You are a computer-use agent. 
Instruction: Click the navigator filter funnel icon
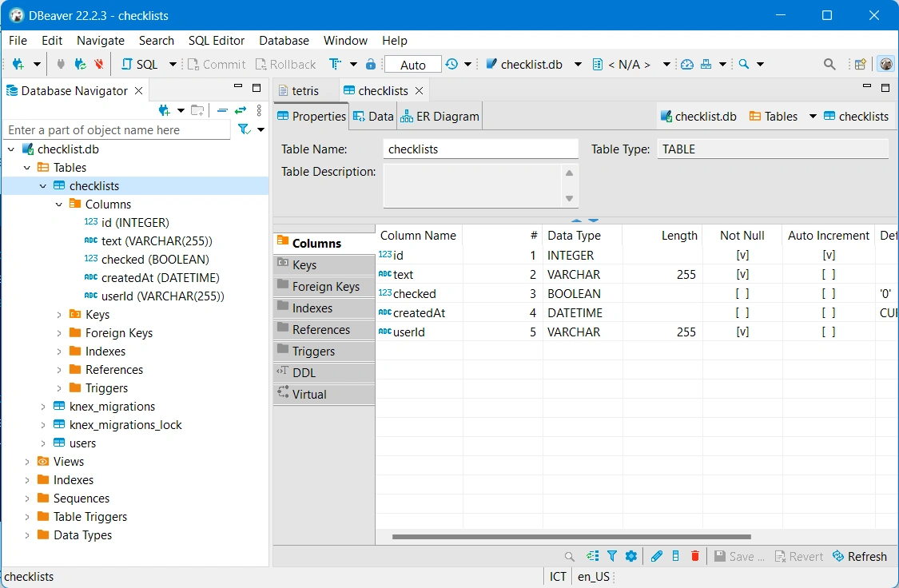244,129
